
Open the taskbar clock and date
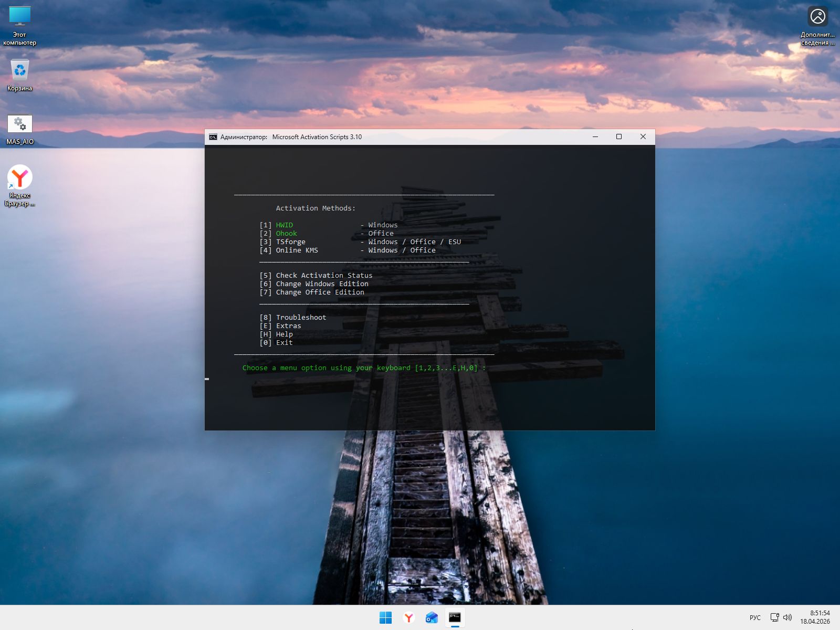pyautogui.click(x=815, y=617)
